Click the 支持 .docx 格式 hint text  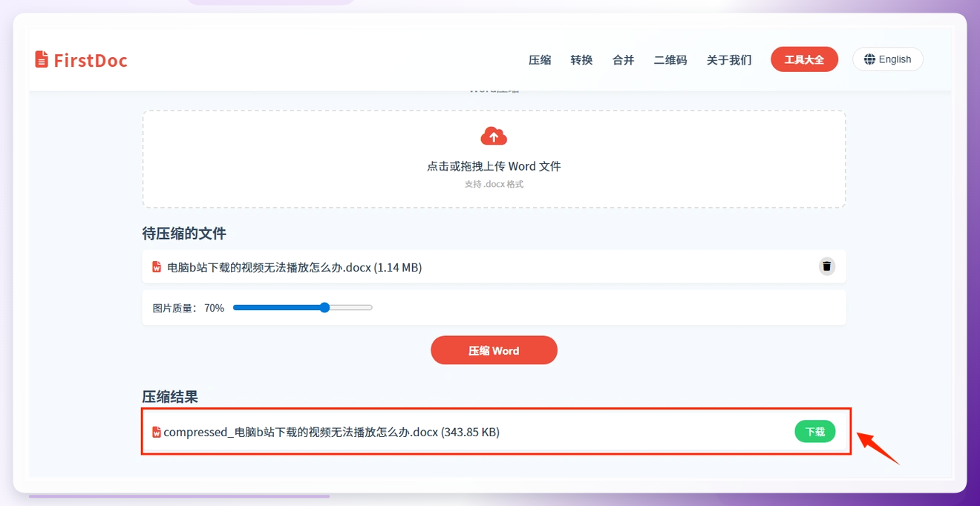tap(494, 184)
